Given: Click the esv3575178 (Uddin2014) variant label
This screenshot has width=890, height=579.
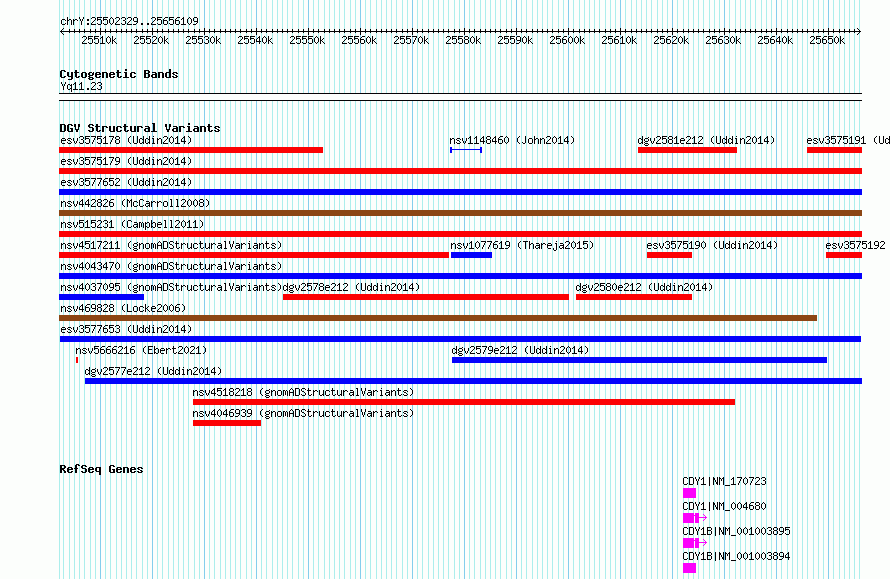Looking at the screenshot, I should click(126, 140).
